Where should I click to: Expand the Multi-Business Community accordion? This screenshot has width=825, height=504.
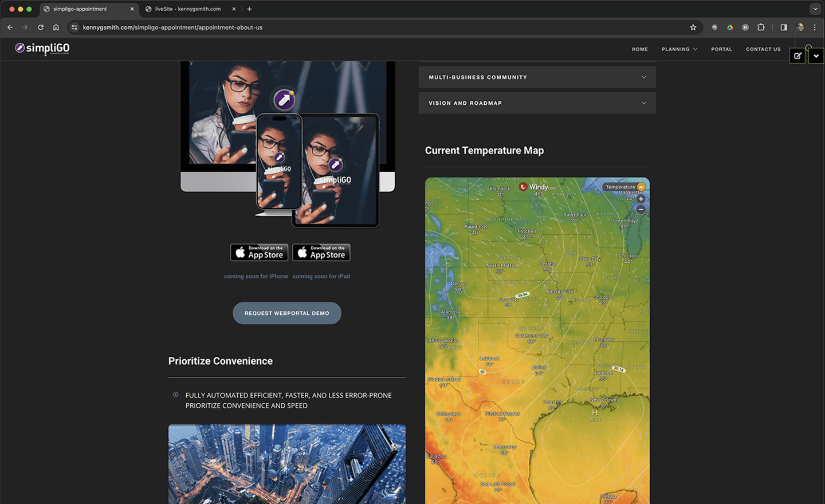(x=537, y=77)
